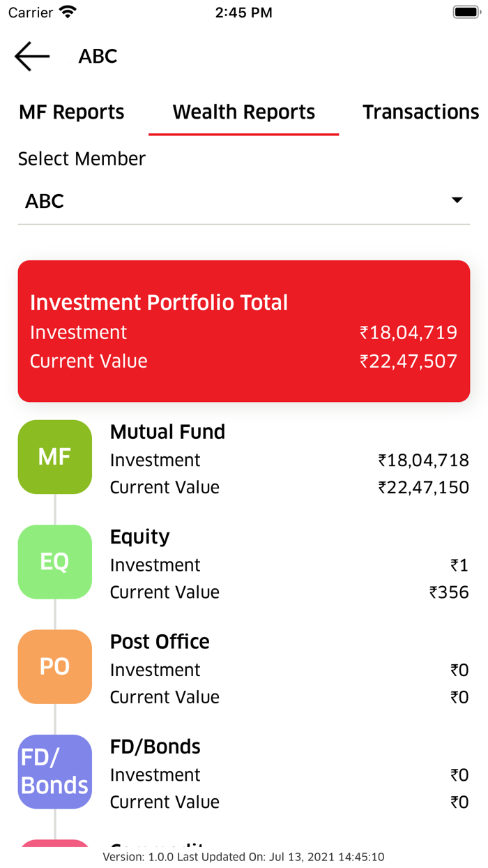Select the Wealth Reports tab

tap(243, 112)
